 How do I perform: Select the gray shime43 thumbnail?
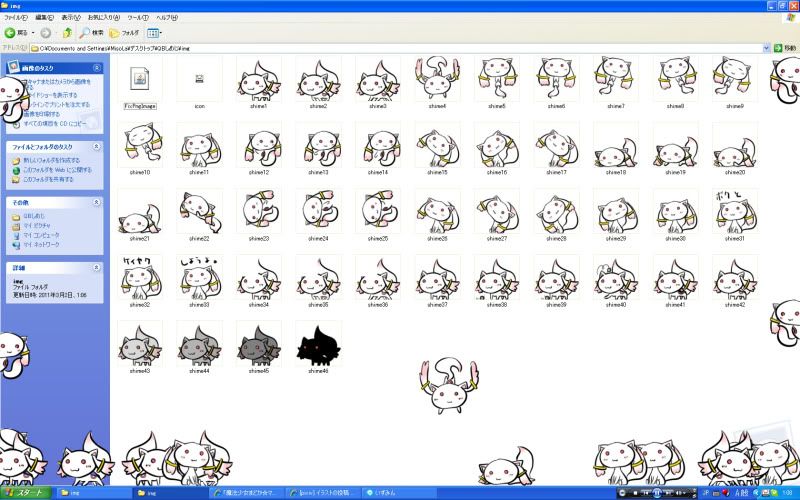pyautogui.click(x=139, y=343)
